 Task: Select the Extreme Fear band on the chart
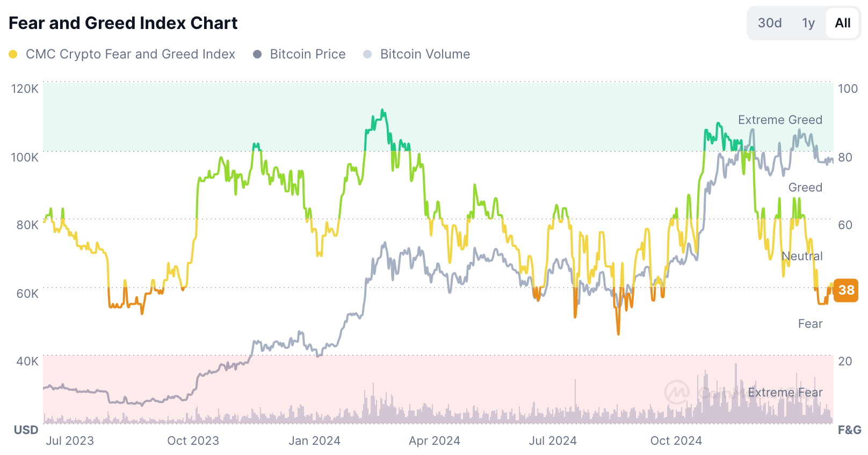tap(785, 392)
